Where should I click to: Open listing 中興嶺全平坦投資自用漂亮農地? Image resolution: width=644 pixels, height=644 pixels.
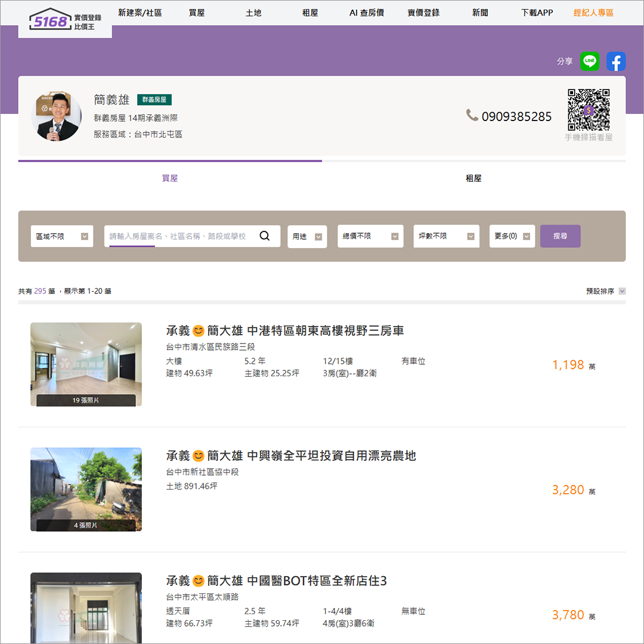pyautogui.click(x=291, y=456)
